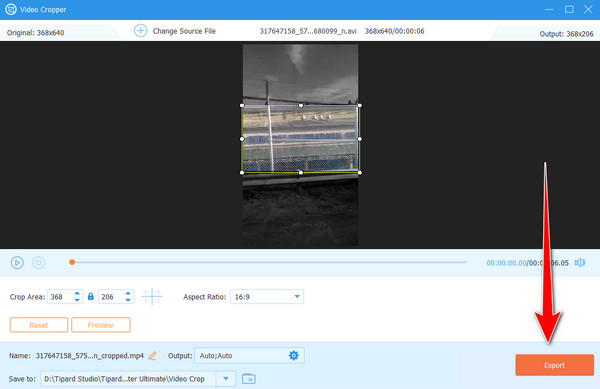Click the Preview button
600x389 pixels.
click(x=101, y=325)
